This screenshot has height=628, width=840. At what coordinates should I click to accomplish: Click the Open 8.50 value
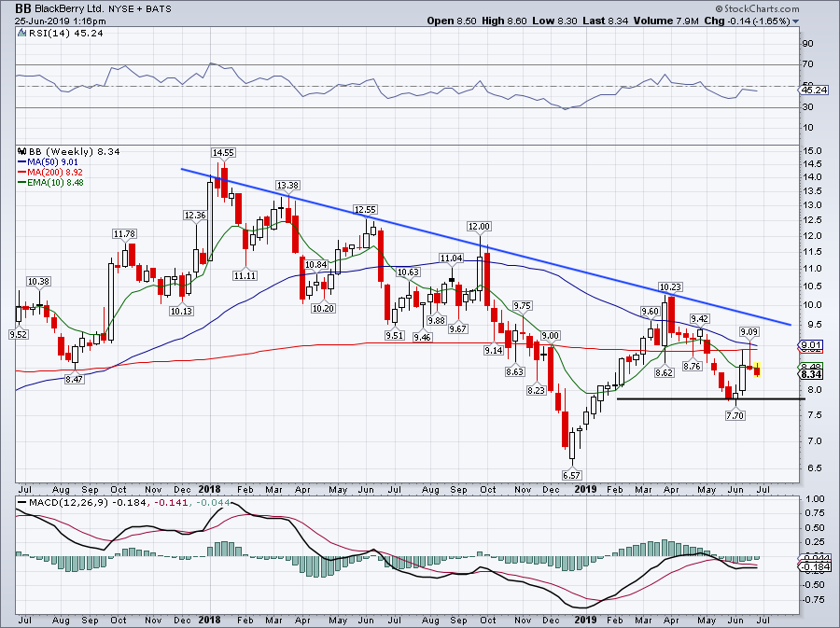(452, 21)
